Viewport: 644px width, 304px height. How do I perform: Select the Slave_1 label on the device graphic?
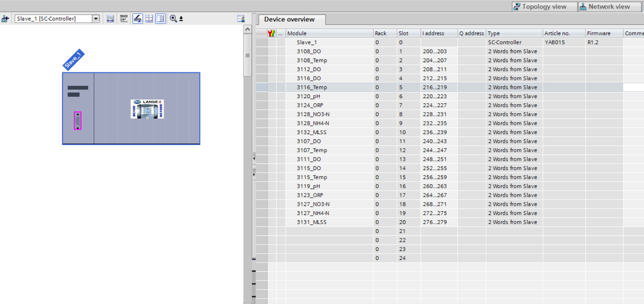(x=73, y=60)
